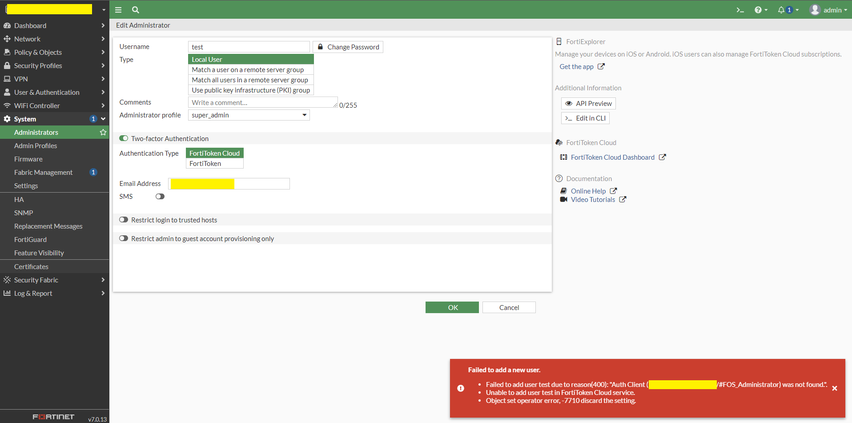852x423 pixels.
Task: Toggle Restrict admin to guest provisioning
Action: 123,239
